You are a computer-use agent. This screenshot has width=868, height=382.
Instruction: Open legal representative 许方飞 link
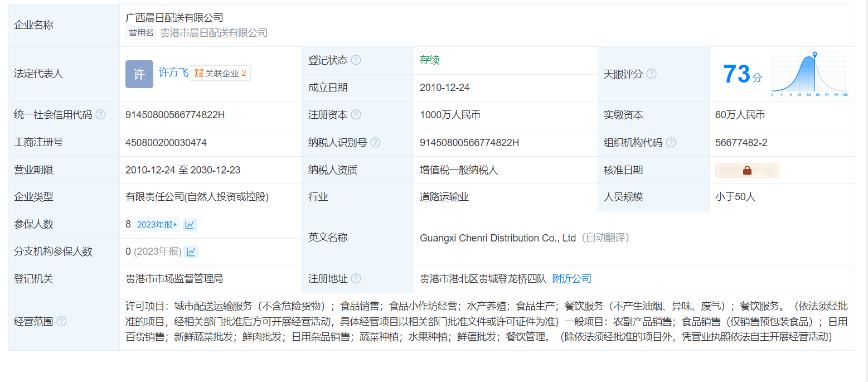pos(173,72)
